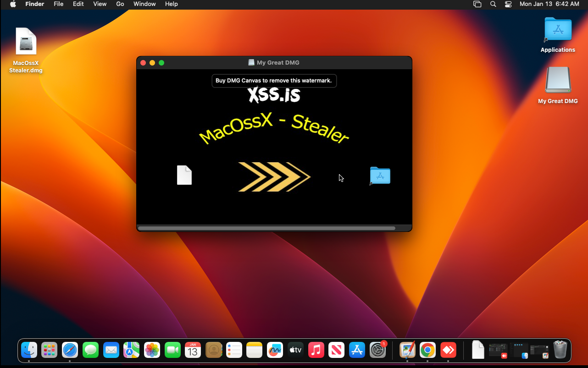Image resolution: width=588 pixels, height=368 pixels.
Task: Click the horizontal scrollbar in the DMG window
Action: tap(266, 228)
